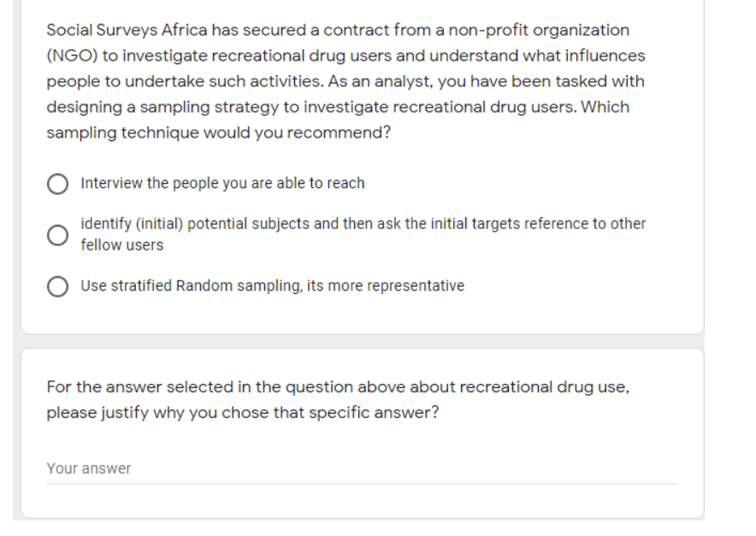Choose the snowball sampling option about initial subjects
Screen dimensions: 756x536
click(x=58, y=233)
